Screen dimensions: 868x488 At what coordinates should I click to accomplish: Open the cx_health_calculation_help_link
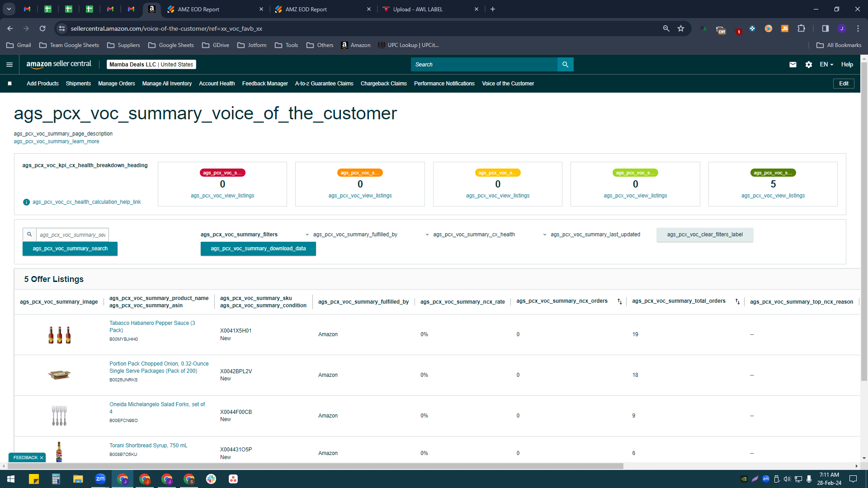click(87, 202)
